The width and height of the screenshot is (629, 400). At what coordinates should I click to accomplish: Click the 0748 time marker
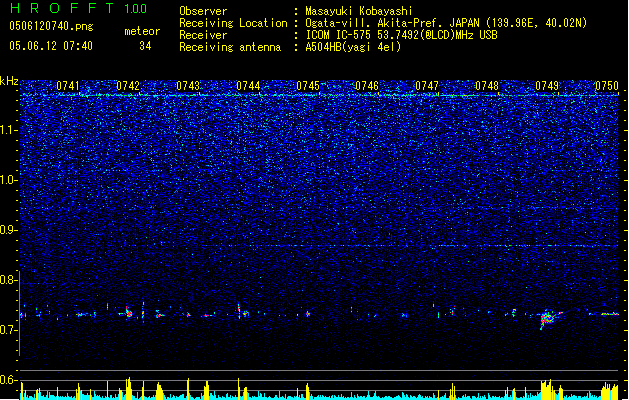487,86
